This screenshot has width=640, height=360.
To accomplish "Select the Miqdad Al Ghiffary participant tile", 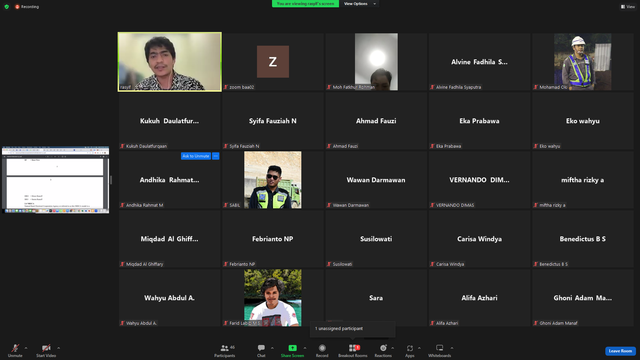I will tap(169, 239).
